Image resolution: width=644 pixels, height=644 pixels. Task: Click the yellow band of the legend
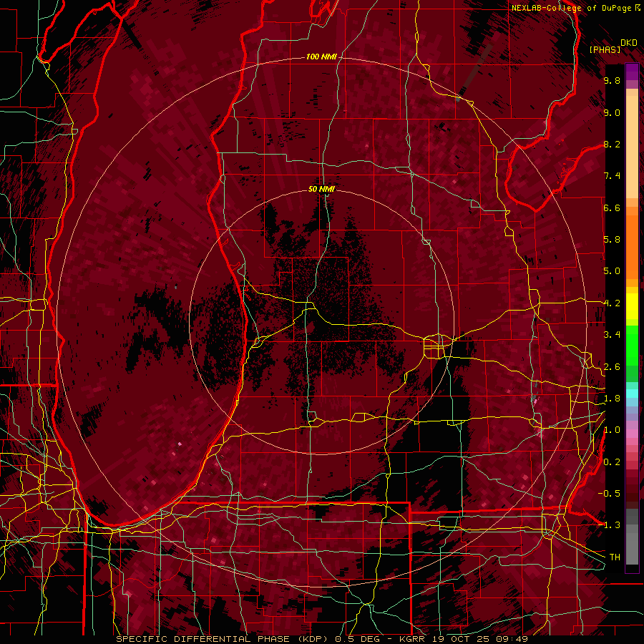pos(632,306)
